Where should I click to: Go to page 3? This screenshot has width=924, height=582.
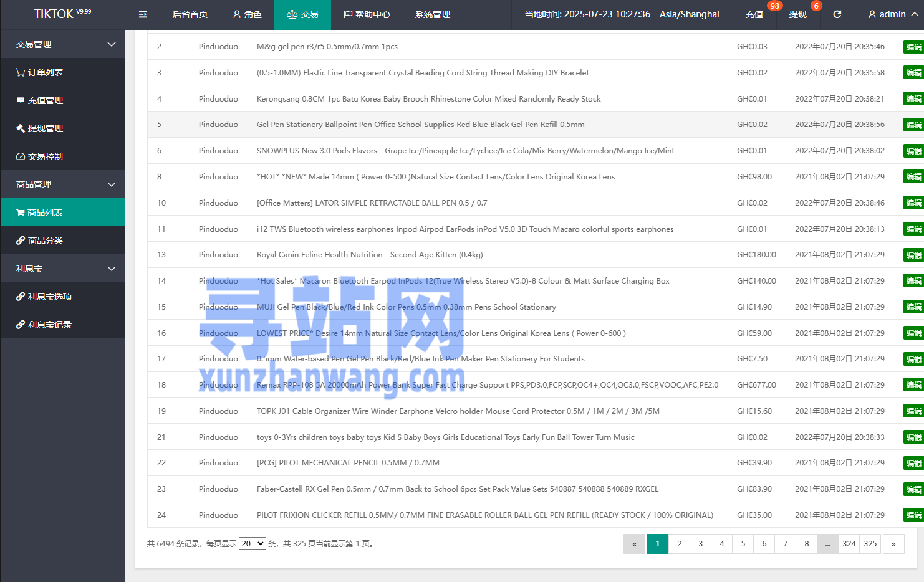click(x=701, y=544)
